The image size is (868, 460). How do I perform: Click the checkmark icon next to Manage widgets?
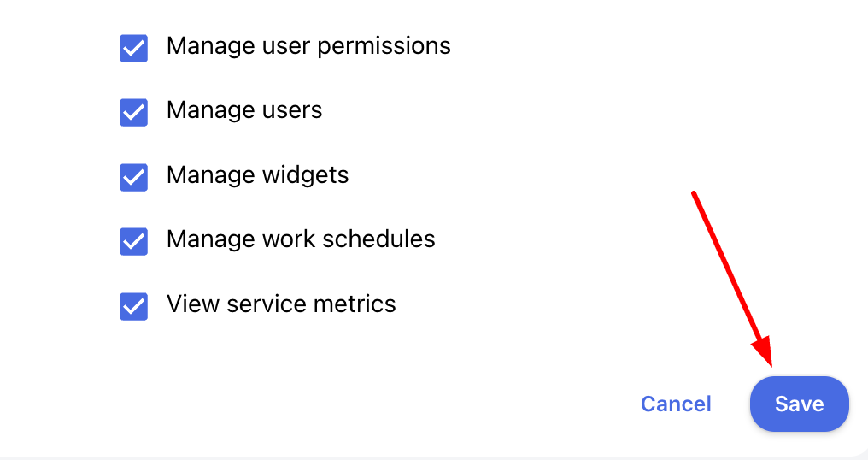pos(133,177)
